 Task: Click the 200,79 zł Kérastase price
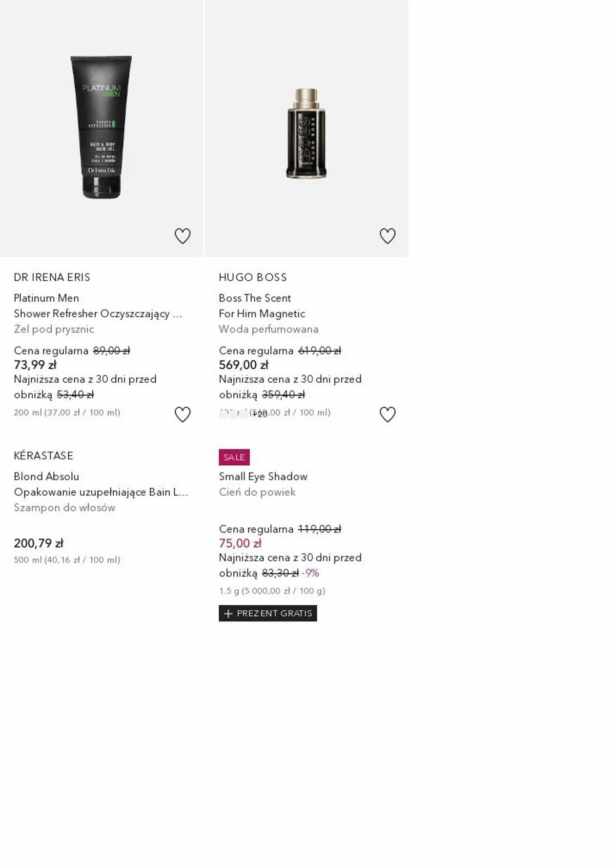tap(39, 543)
